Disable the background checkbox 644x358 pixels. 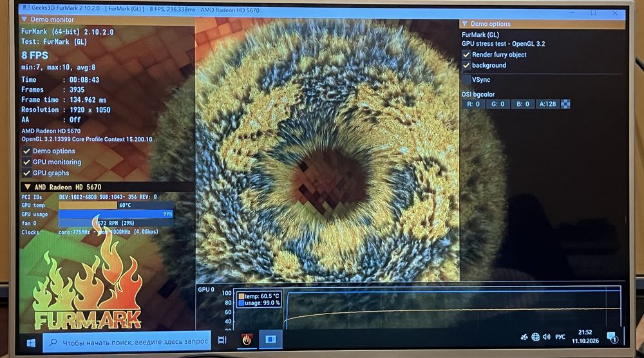pos(466,65)
